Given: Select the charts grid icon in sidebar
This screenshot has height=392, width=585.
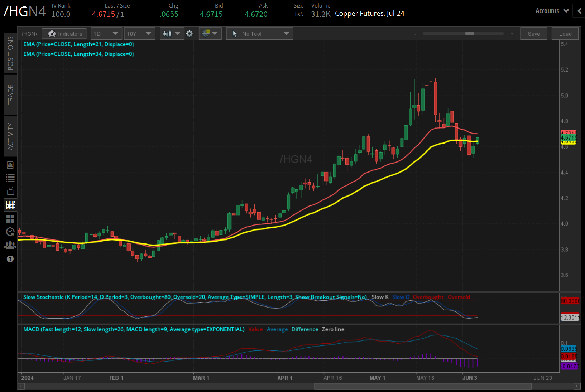Looking at the screenshot, I should 10,205.
